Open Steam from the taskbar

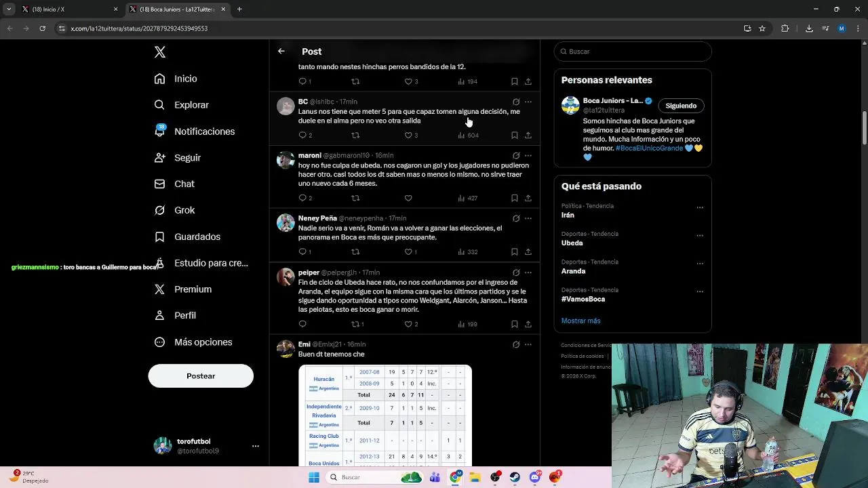515,477
